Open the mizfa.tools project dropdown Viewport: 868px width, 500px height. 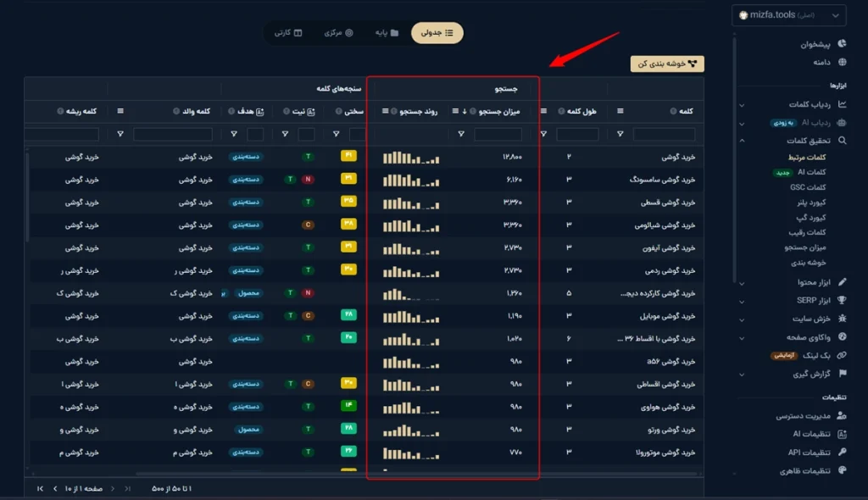click(789, 15)
